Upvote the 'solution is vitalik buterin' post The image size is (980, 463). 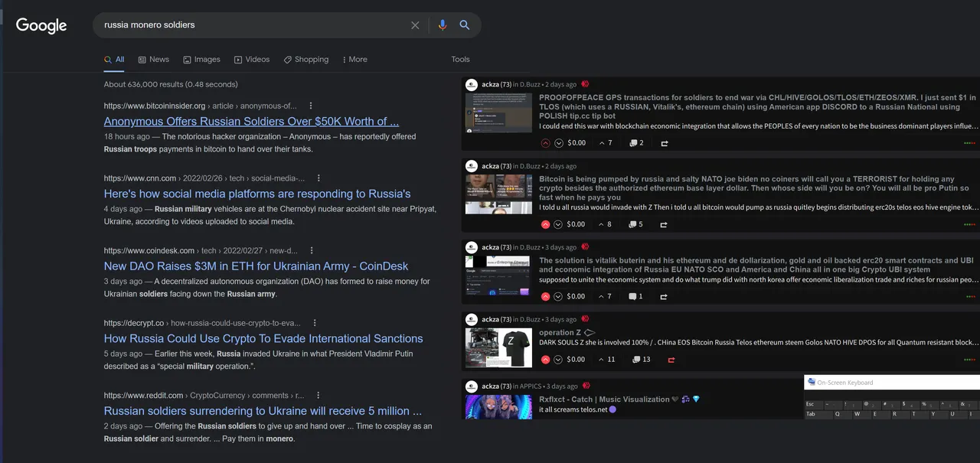[546, 296]
